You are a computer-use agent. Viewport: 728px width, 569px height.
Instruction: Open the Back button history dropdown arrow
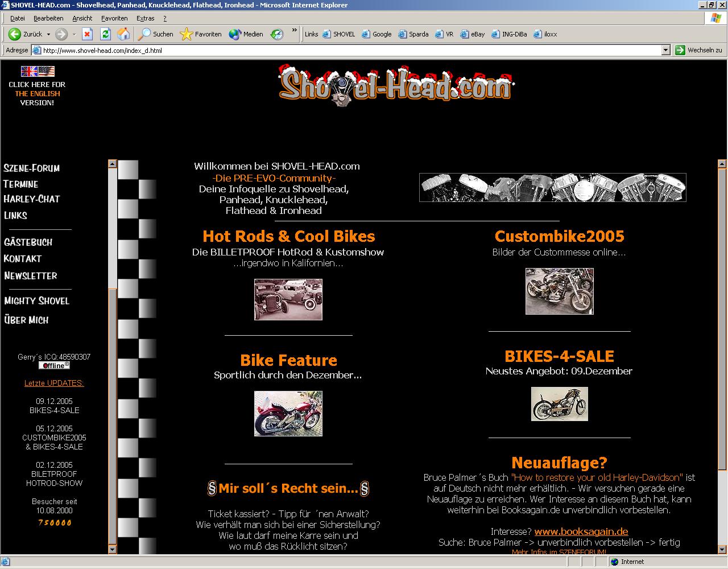click(48, 34)
